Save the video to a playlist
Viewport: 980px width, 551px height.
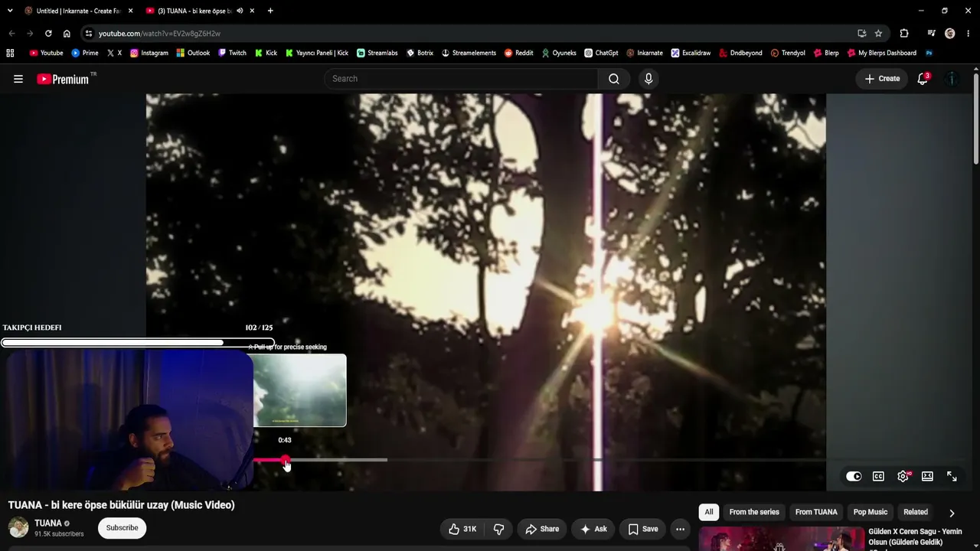[643, 529]
